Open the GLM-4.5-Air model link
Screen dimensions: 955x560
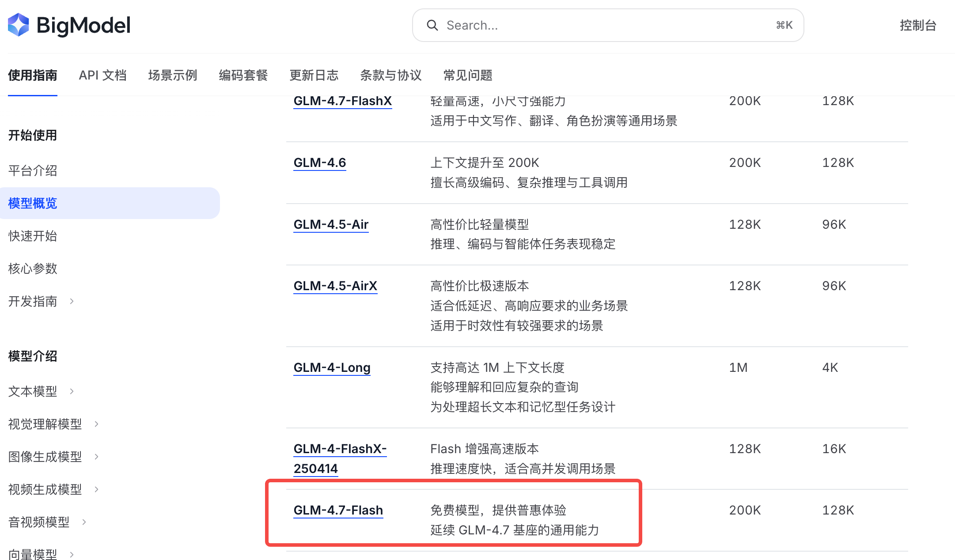coord(331,225)
